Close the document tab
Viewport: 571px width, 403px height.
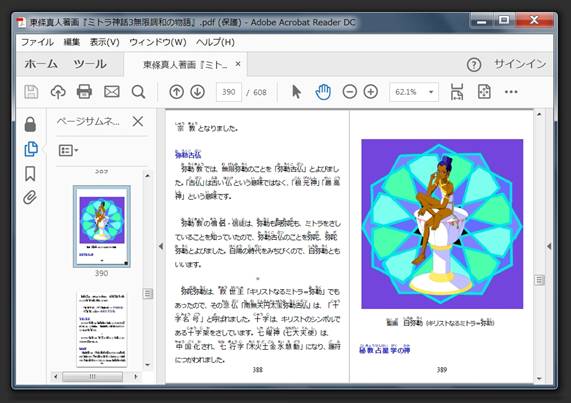click(238, 64)
